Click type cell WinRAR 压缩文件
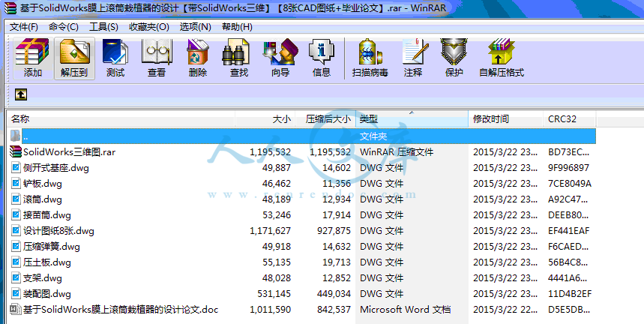 [397, 152]
